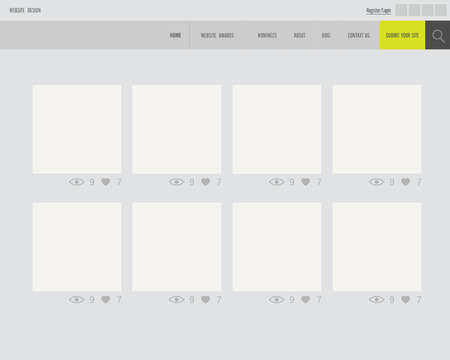Like top row's first card with heart icon
This screenshot has height=360, width=450.
click(106, 182)
